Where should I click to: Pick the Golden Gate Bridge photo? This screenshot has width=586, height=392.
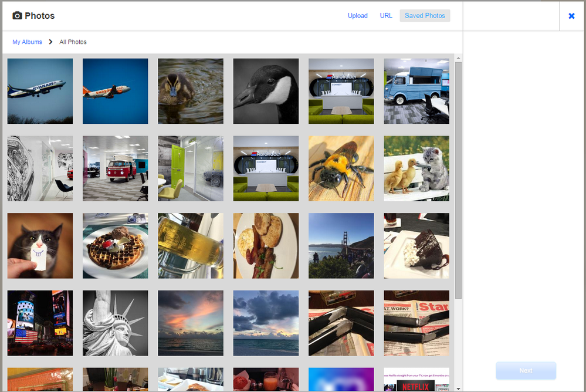coord(341,246)
